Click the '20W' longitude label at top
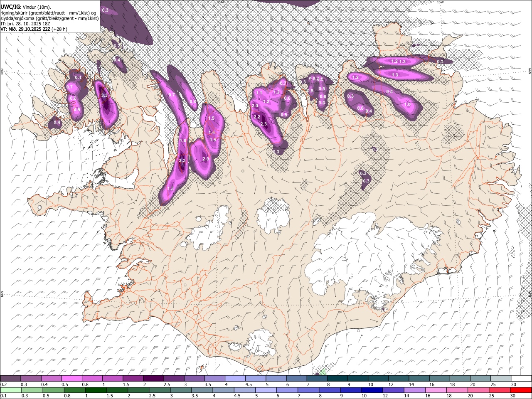 pos(221,2)
